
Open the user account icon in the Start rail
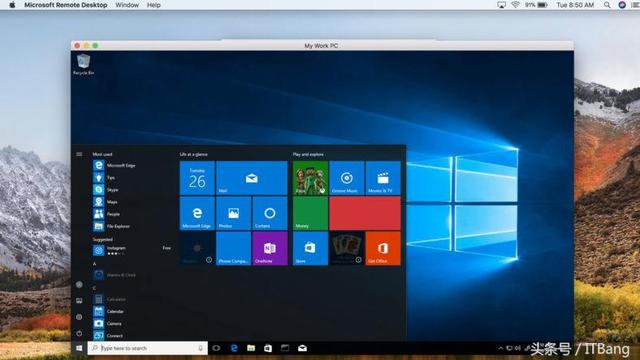(x=79, y=284)
